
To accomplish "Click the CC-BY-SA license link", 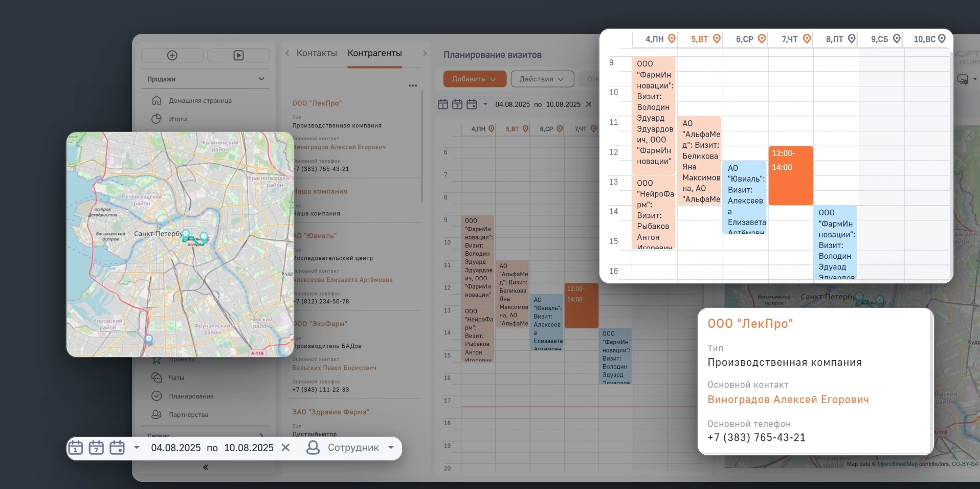I will point(965,464).
